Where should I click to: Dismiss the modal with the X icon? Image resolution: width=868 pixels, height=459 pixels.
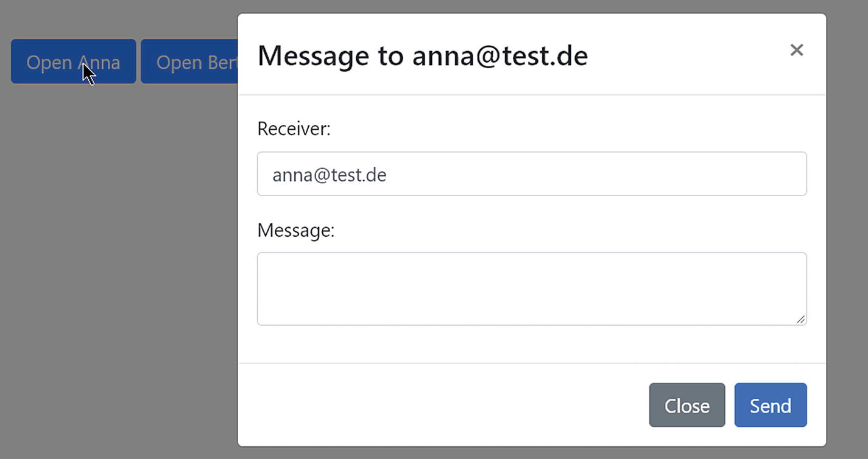[x=796, y=50]
